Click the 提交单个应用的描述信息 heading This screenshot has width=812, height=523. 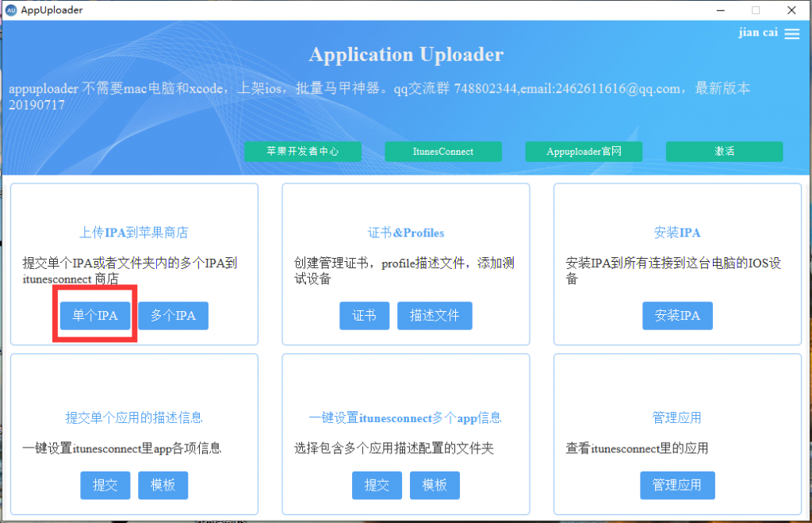pyautogui.click(x=133, y=417)
